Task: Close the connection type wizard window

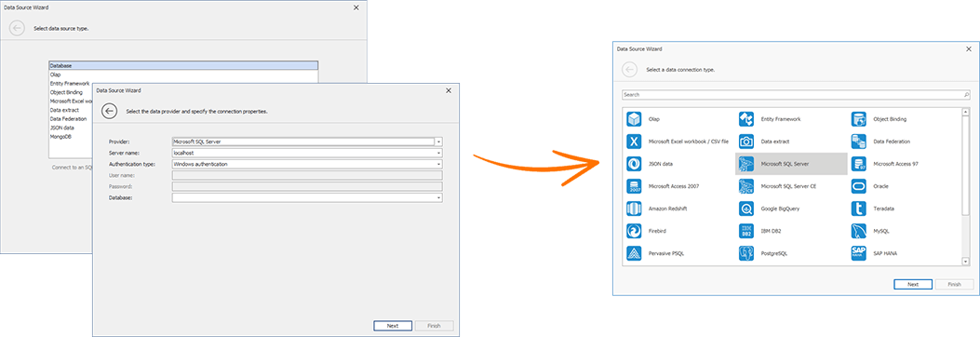Action: 968,48
